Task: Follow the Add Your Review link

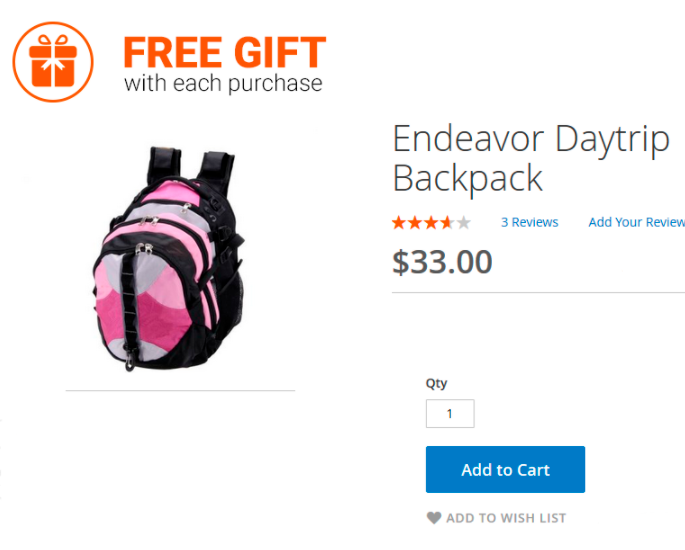Action: click(x=637, y=222)
